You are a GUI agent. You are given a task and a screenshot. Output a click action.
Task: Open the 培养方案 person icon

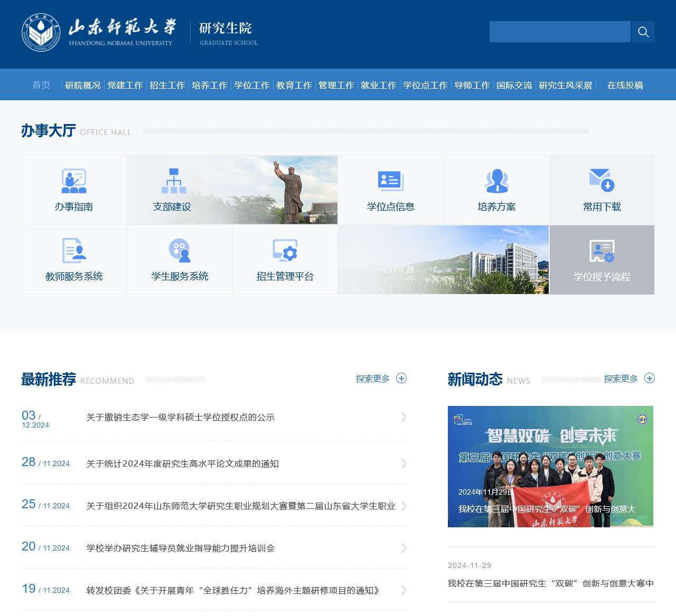[x=496, y=181]
